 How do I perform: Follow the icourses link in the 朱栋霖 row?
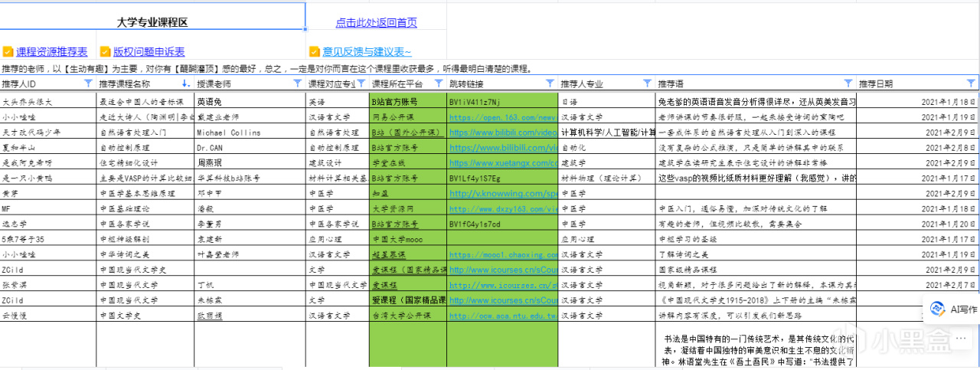[x=502, y=300]
